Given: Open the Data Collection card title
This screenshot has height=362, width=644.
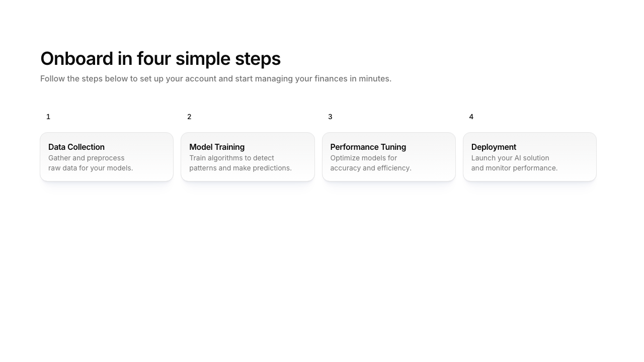Looking at the screenshot, I should tap(76, 147).
